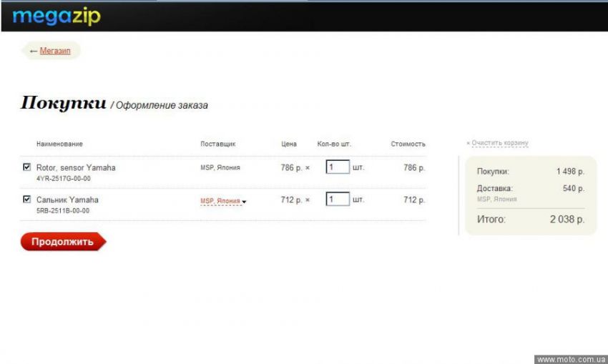The width and height of the screenshot is (608, 364).
Task: Click the Покупки page heading
Action: pos(63,103)
